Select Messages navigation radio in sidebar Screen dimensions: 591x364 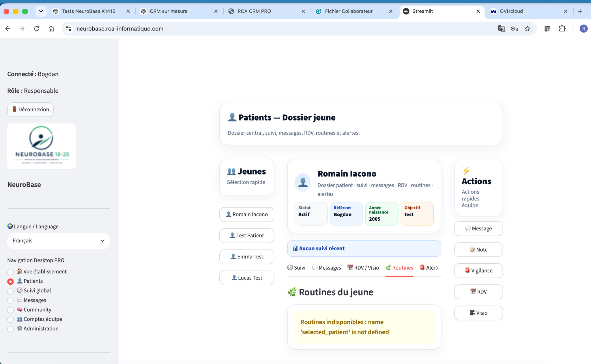coord(10,300)
